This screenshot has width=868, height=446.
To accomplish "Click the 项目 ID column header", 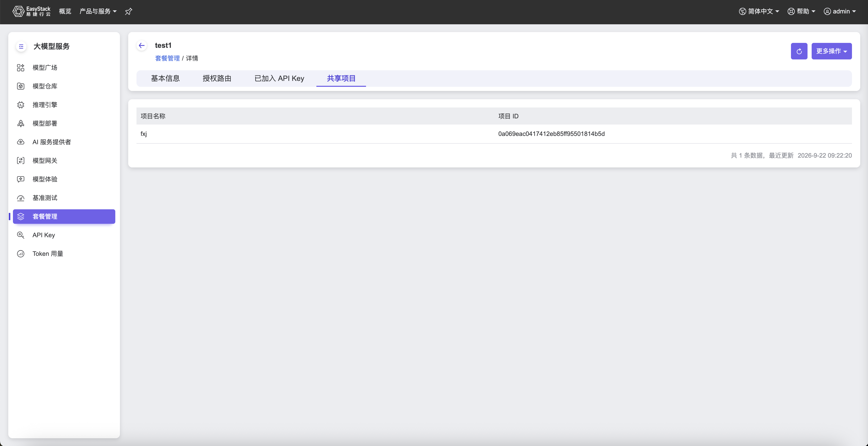I will click(508, 116).
